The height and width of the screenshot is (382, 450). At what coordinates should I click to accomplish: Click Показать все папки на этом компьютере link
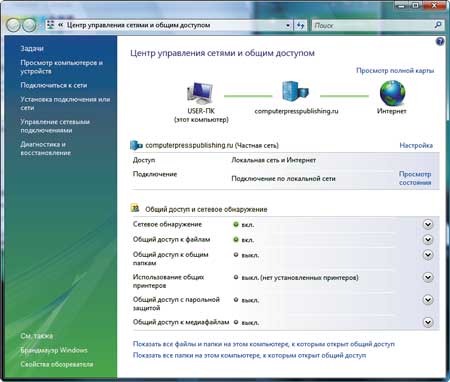(x=249, y=355)
